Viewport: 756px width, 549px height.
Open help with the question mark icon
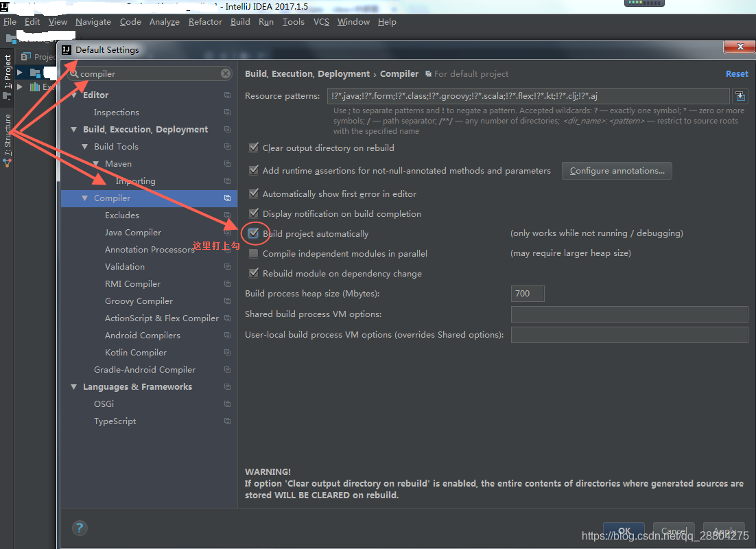80,528
